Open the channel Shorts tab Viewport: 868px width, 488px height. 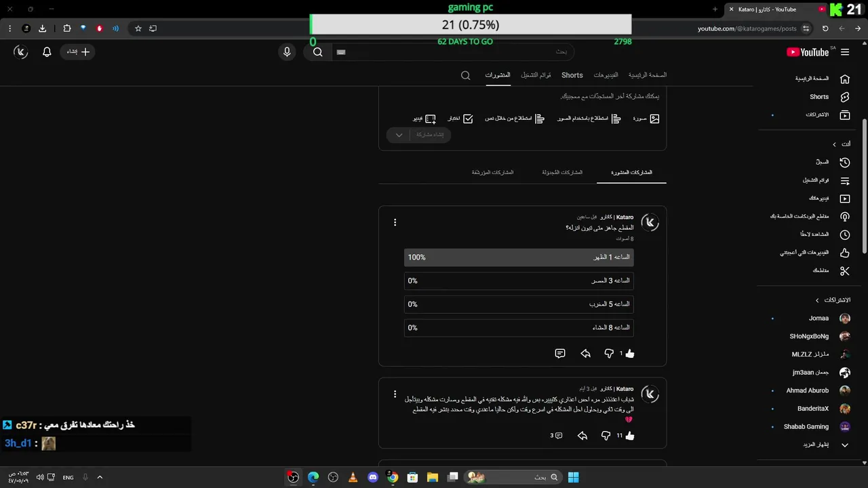click(x=572, y=75)
